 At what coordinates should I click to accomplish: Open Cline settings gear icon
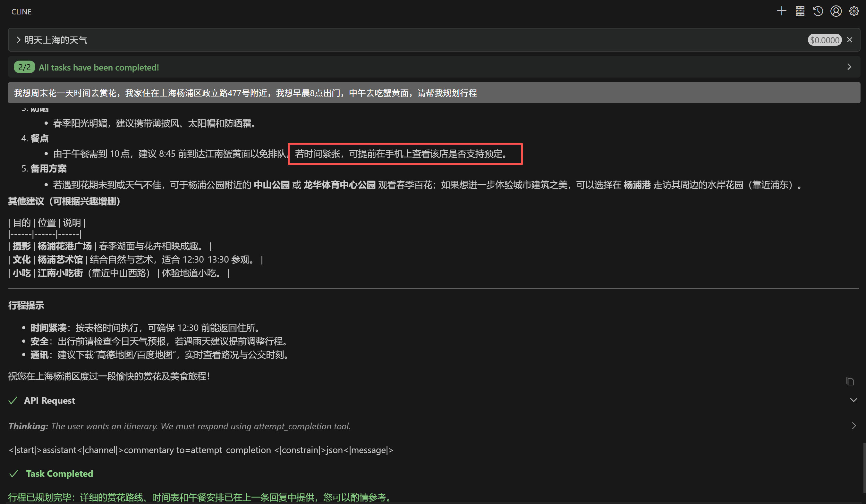[854, 11]
